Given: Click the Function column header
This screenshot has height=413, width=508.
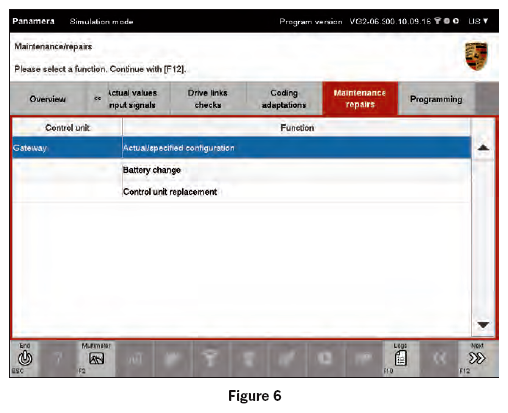Looking at the screenshot, I should coord(297,128).
